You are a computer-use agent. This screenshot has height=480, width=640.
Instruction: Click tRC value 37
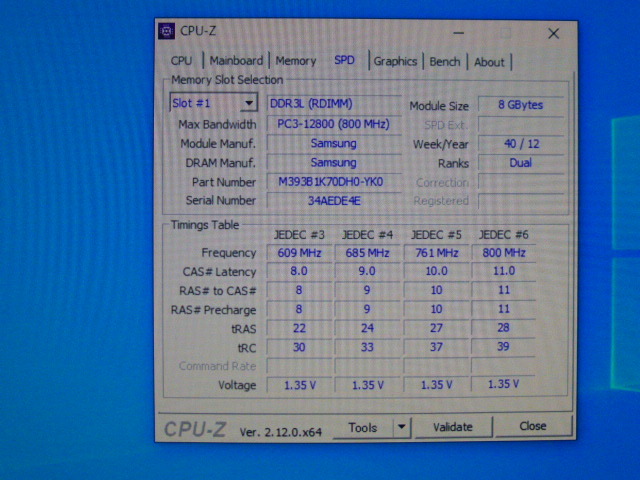pos(436,347)
